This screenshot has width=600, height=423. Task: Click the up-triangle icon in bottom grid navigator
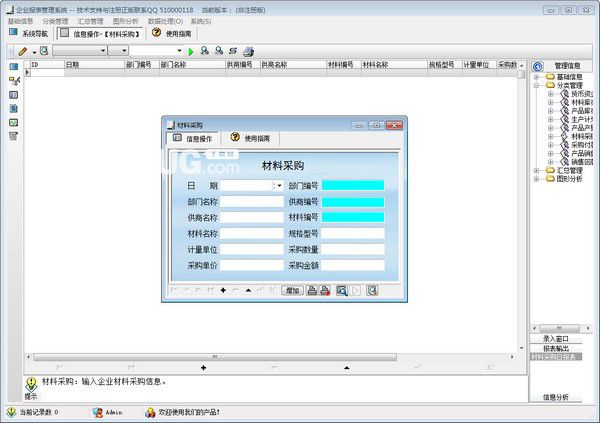coord(347,368)
